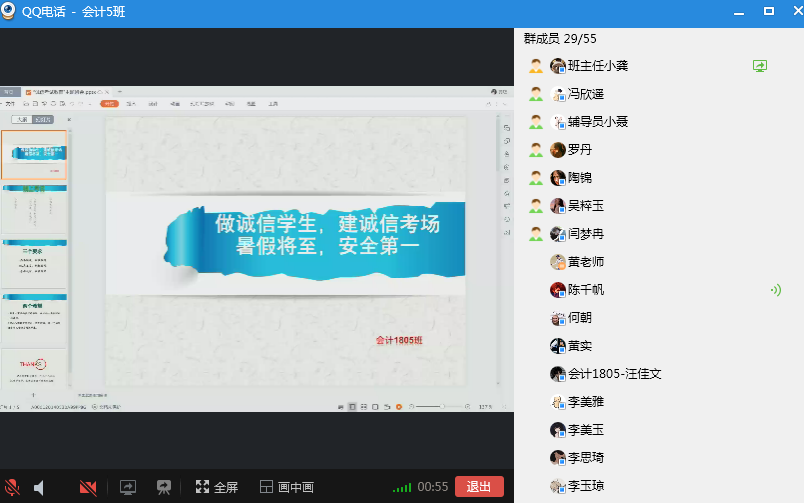Turn on the camera

pyautogui.click(x=88, y=487)
